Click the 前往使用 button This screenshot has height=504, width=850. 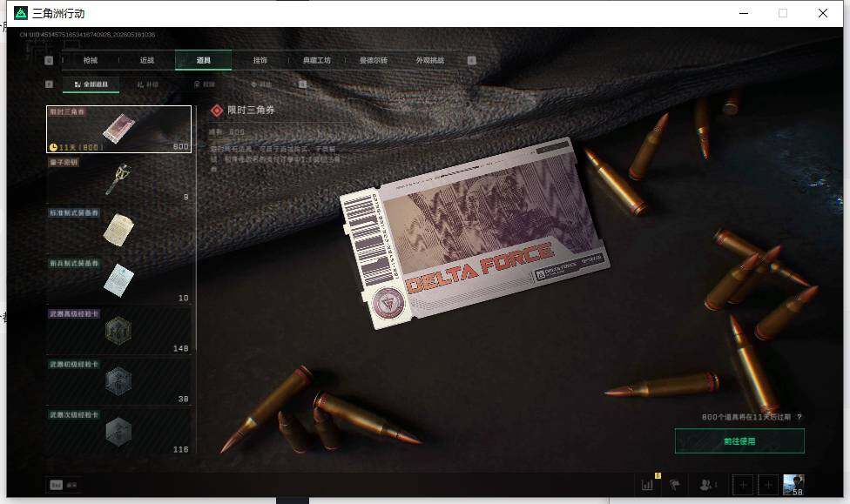[739, 441]
